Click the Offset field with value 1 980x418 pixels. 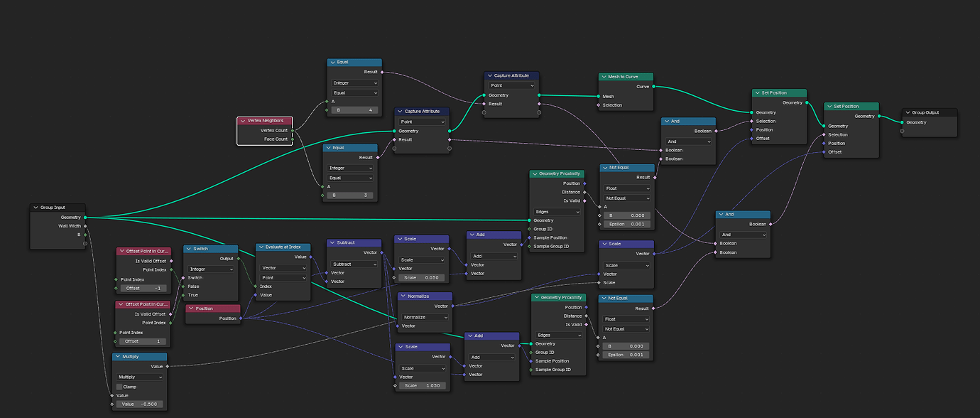143,341
